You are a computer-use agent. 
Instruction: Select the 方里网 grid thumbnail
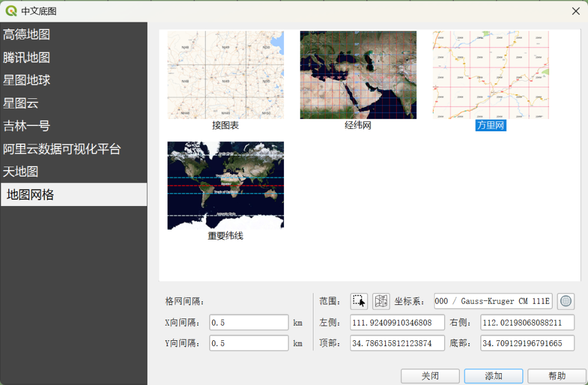[x=490, y=75]
